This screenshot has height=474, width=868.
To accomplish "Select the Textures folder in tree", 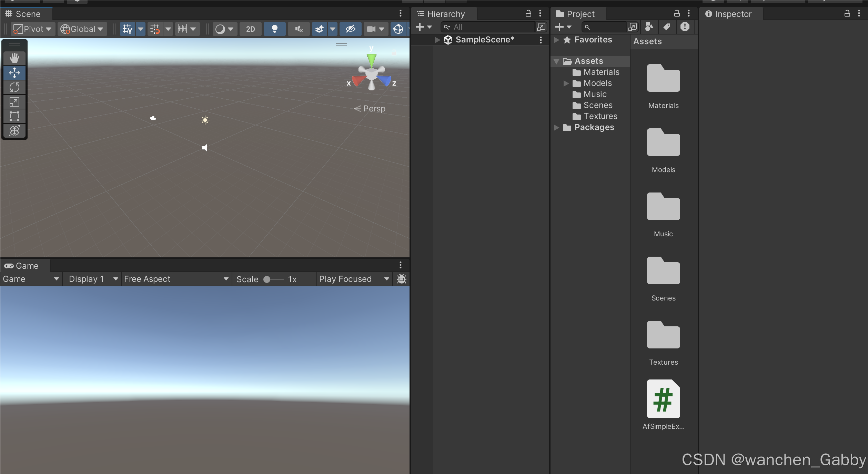I will 600,116.
